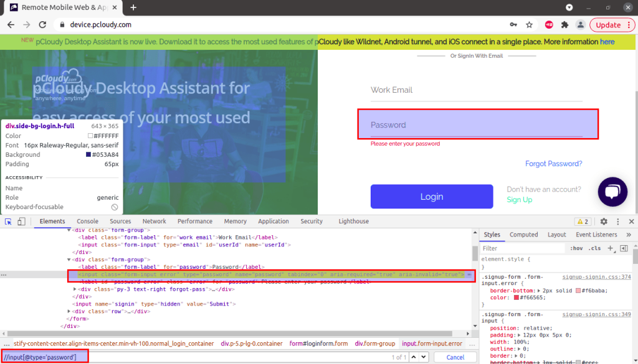
Task: Open DevTools more options menu
Action: (617, 222)
